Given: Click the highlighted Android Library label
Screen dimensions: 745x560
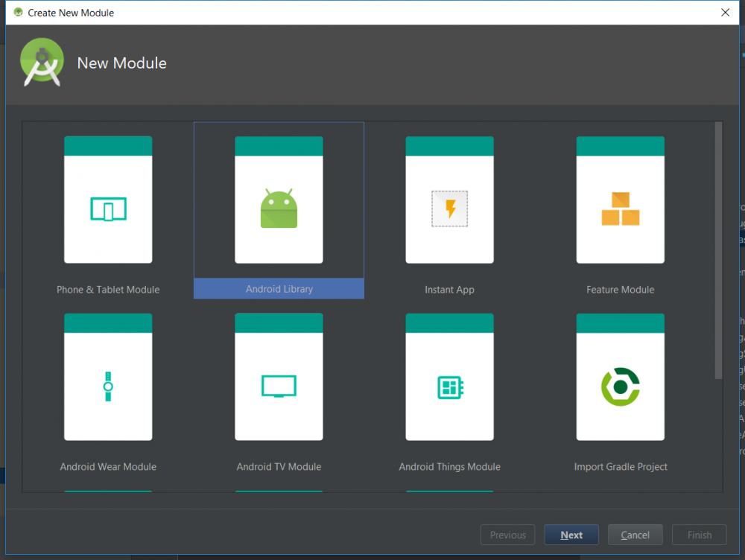Looking at the screenshot, I should 279,289.
